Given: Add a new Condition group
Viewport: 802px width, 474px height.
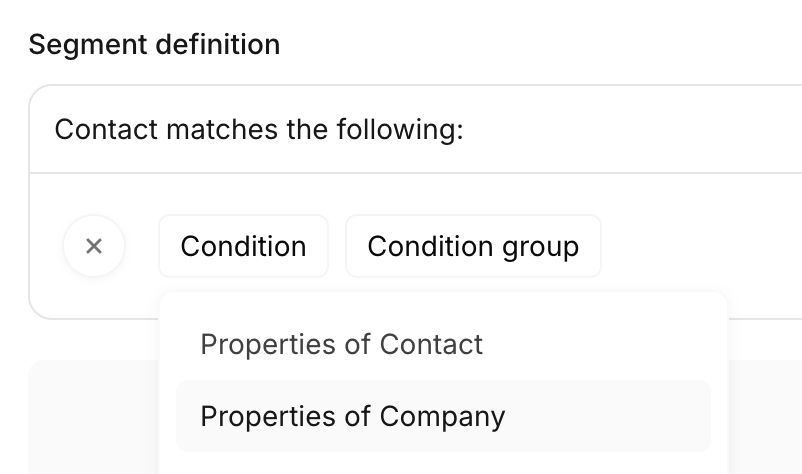Looking at the screenshot, I should tap(473, 246).
